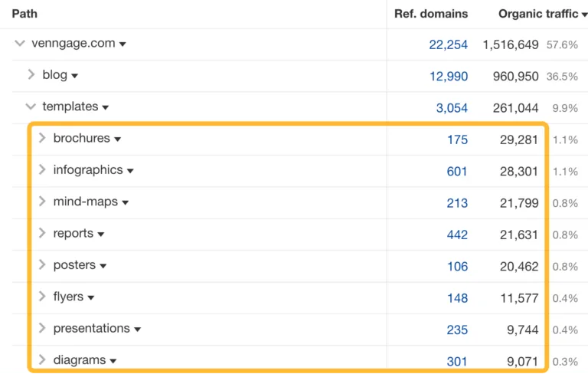Open dropdown arrow next to posters
Image resolution: width=588 pixels, height=374 pixels.
click(103, 266)
